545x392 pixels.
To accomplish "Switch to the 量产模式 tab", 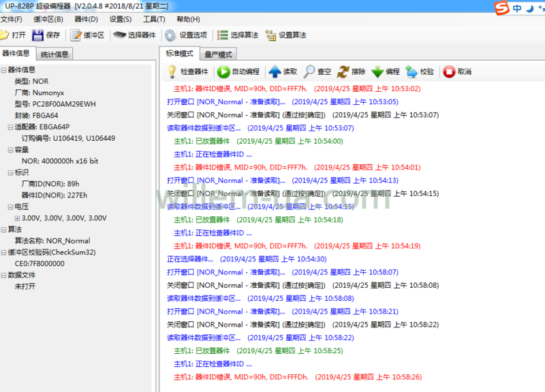I will click(x=218, y=54).
